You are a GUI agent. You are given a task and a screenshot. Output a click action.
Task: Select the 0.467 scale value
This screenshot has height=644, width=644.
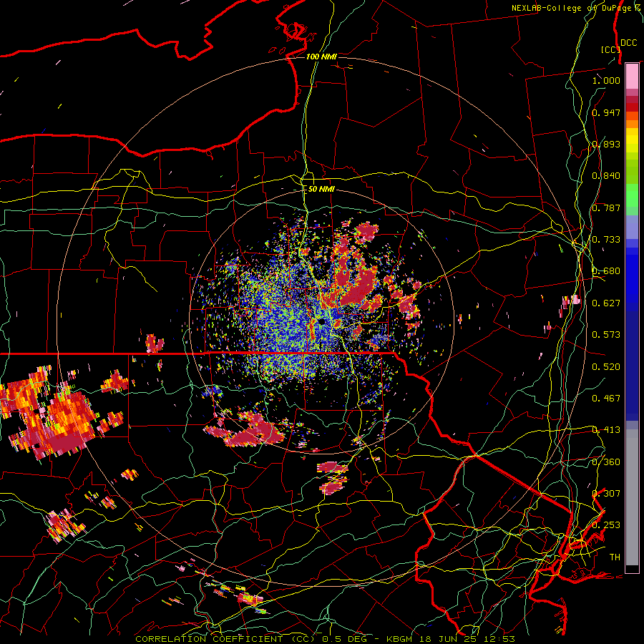pos(606,399)
